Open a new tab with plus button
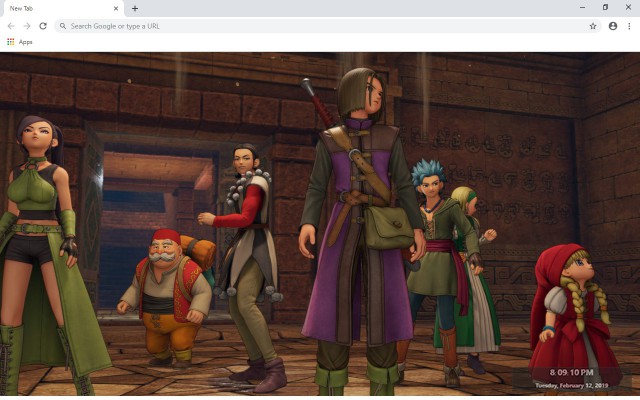This screenshot has width=640, height=400. pyautogui.click(x=135, y=8)
